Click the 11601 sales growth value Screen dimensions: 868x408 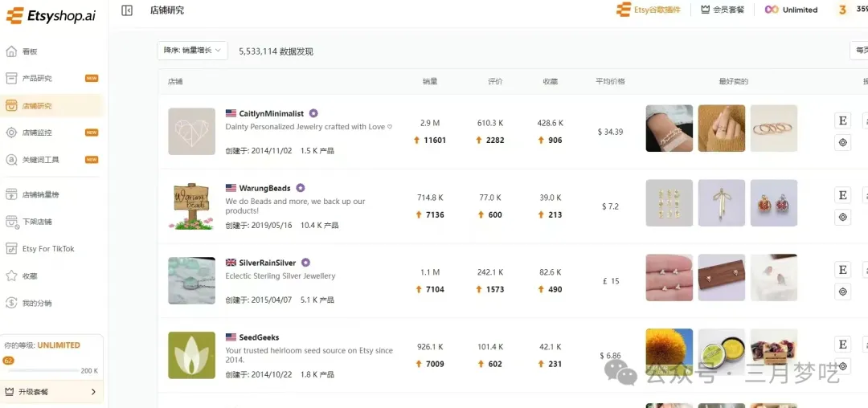(x=435, y=141)
